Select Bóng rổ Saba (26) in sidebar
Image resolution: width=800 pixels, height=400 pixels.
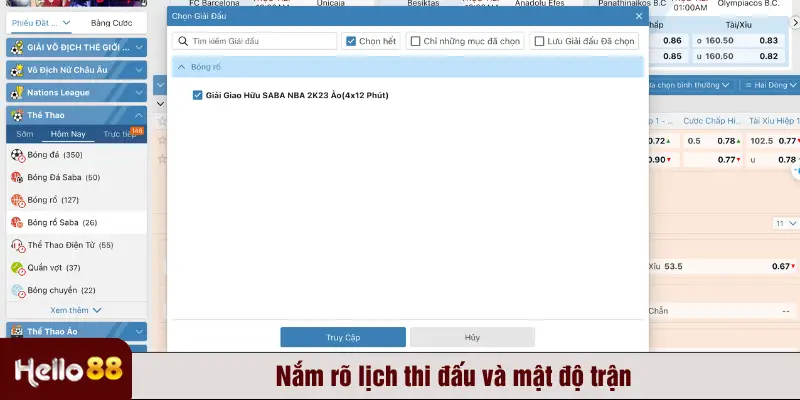[77, 222]
